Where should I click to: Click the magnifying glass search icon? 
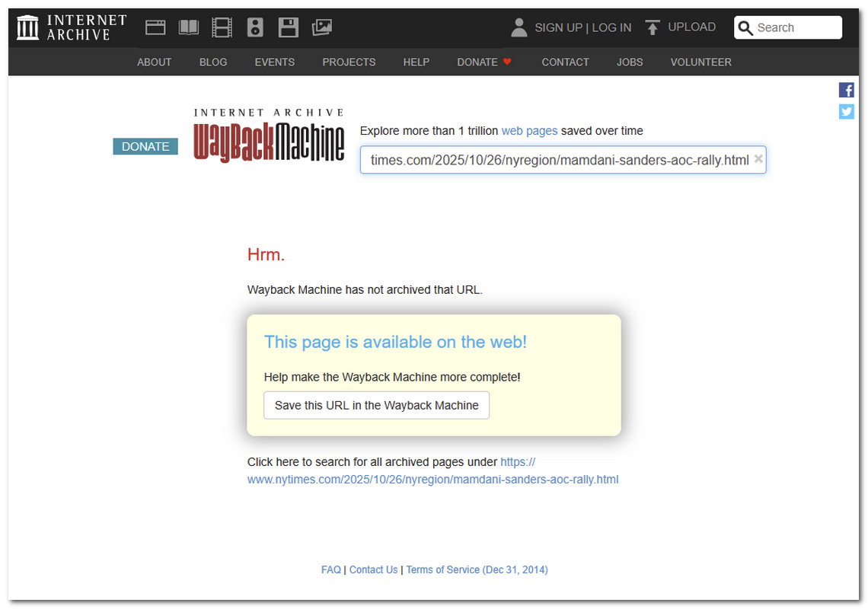click(745, 27)
